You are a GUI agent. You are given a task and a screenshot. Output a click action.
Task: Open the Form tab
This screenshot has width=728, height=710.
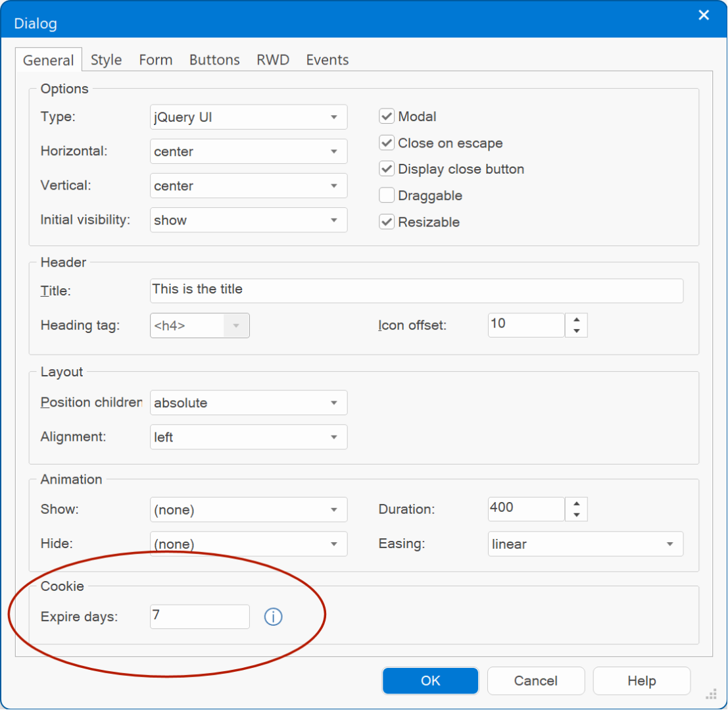click(156, 60)
